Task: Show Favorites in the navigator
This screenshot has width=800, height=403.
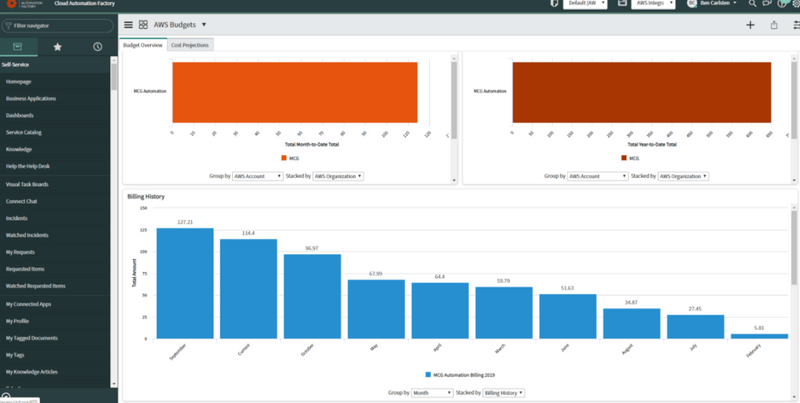Action: tap(58, 47)
